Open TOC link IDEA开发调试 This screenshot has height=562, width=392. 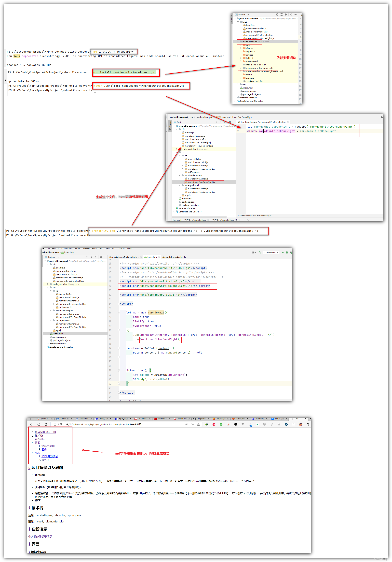(x=50, y=456)
